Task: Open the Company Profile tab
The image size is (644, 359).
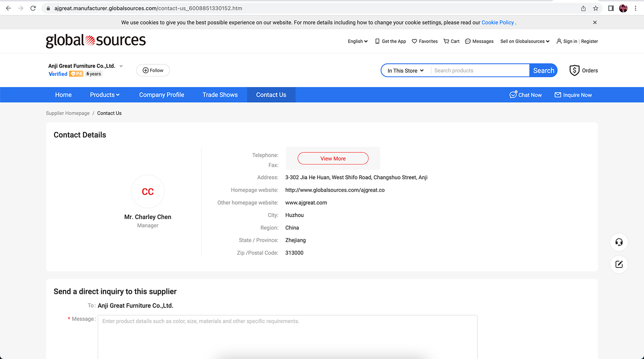Action: pyautogui.click(x=161, y=95)
